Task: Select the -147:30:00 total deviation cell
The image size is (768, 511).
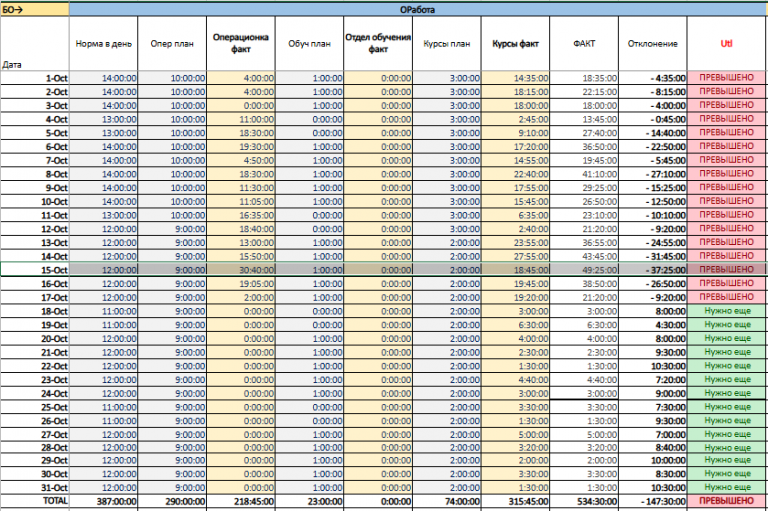Action: click(652, 501)
